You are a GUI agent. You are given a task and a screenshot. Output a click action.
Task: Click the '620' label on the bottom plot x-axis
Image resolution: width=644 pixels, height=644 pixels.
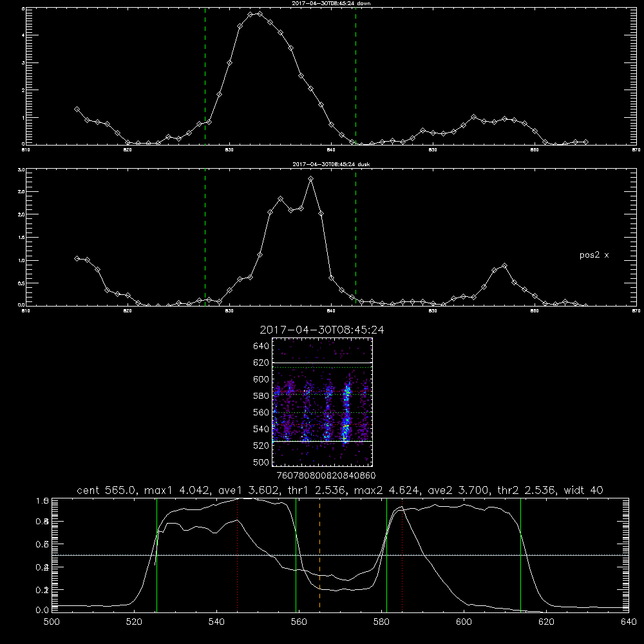pos(547,622)
